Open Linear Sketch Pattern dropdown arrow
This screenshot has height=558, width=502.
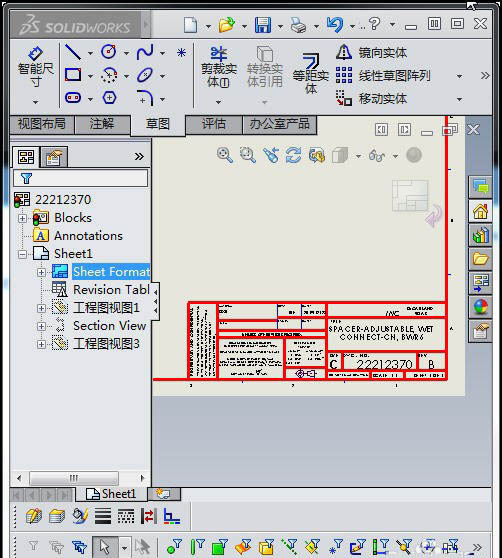click(x=459, y=76)
